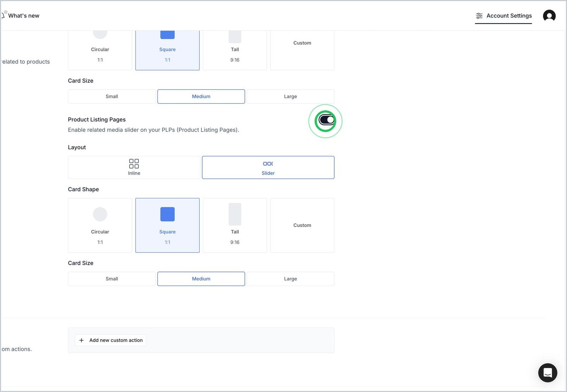This screenshot has width=567, height=392.
Task: Open What's new notifications
Action: [20, 16]
